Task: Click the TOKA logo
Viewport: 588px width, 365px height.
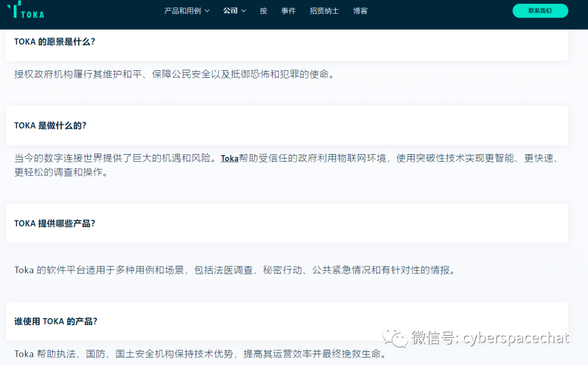Action: pyautogui.click(x=26, y=10)
